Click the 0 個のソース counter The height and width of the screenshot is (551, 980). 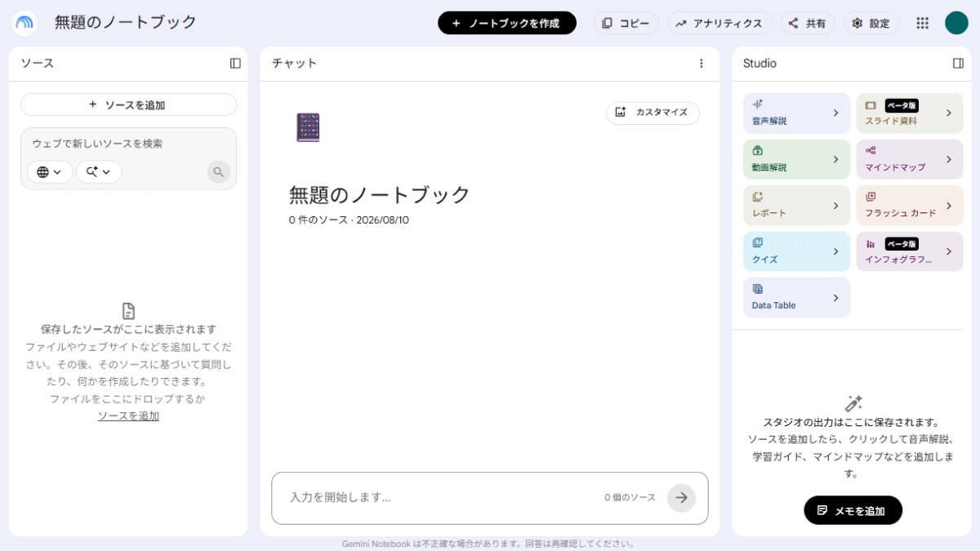630,497
